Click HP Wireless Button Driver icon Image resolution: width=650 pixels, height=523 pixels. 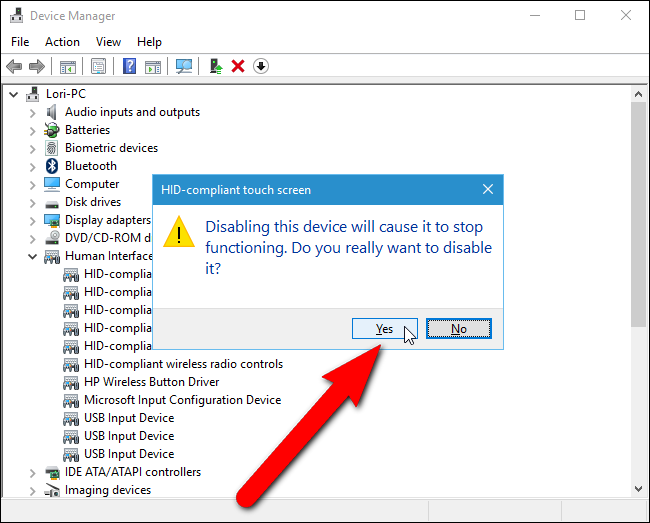click(71, 383)
